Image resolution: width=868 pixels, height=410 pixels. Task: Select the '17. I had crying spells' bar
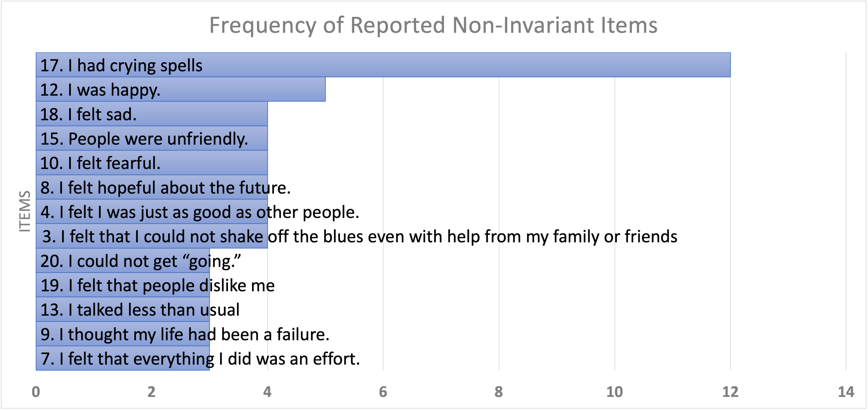pos(383,65)
